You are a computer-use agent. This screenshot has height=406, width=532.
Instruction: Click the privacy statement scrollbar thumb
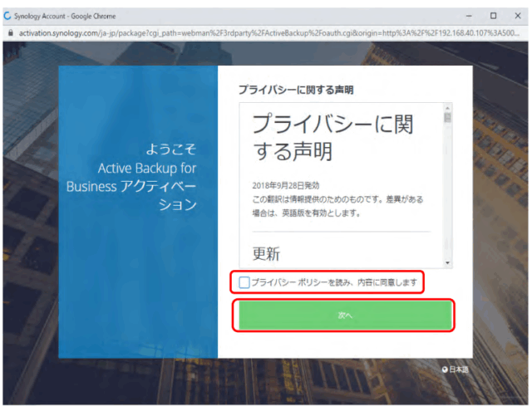coord(448,118)
